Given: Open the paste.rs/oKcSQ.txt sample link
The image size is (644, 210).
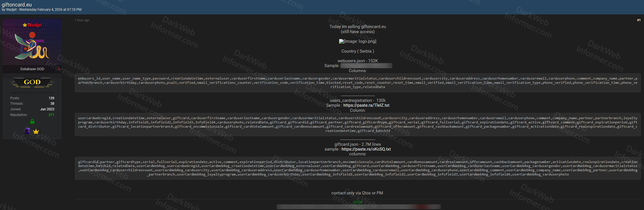Looking at the screenshot, I should tap(366, 149).
